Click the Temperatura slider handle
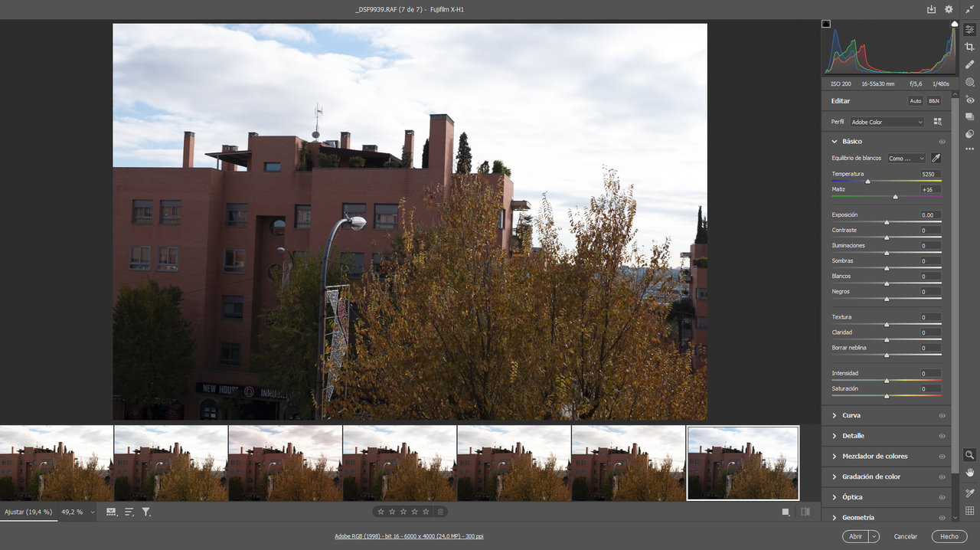 867,182
